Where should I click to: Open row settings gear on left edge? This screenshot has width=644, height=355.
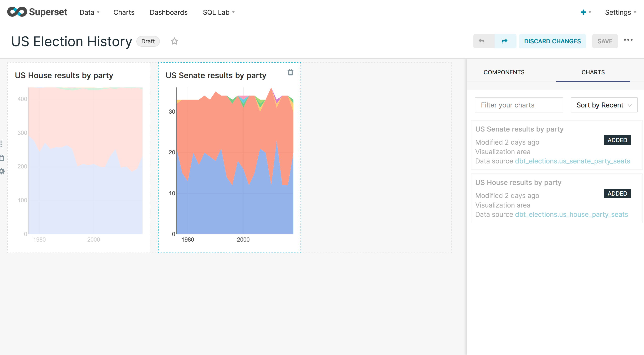click(x=2, y=171)
